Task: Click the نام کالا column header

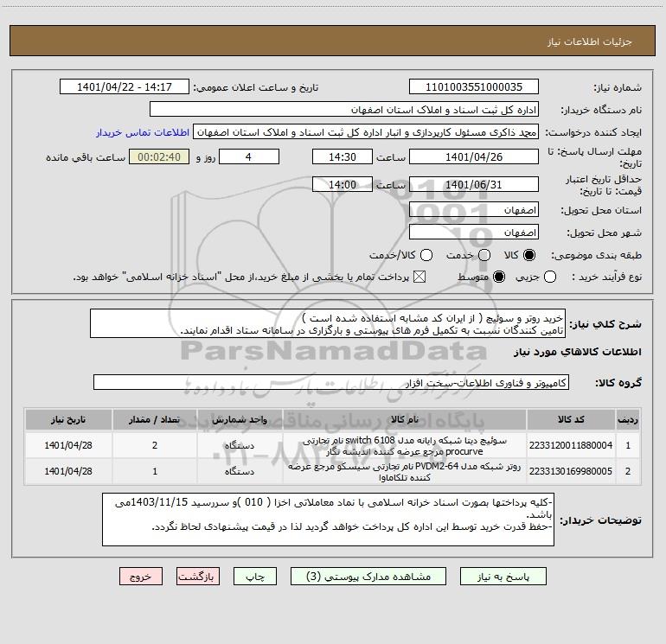Action: [405, 419]
